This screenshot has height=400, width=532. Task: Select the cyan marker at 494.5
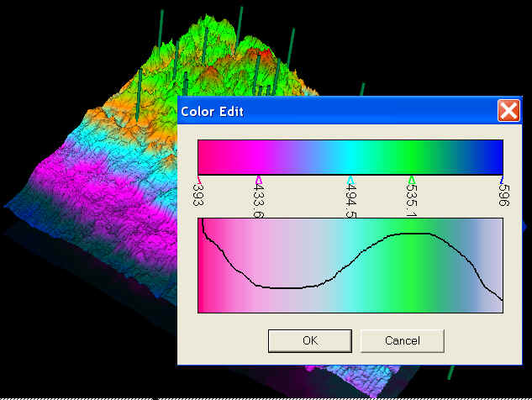pos(350,179)
